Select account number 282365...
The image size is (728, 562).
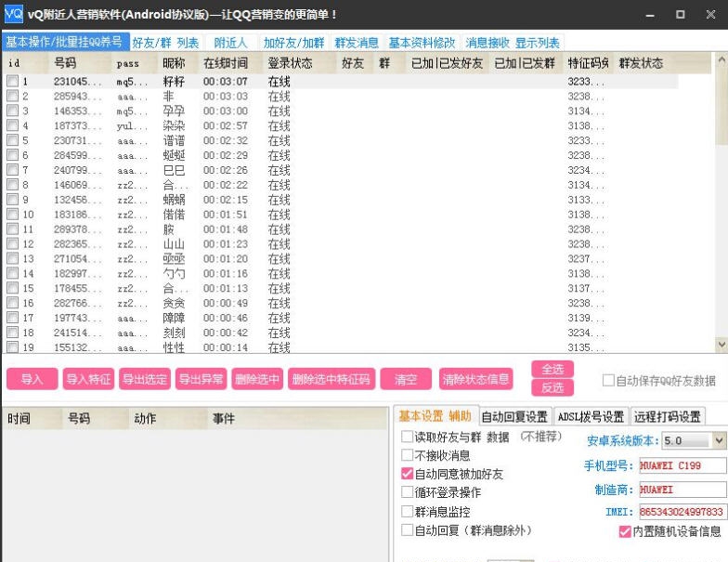coord(78,243)
